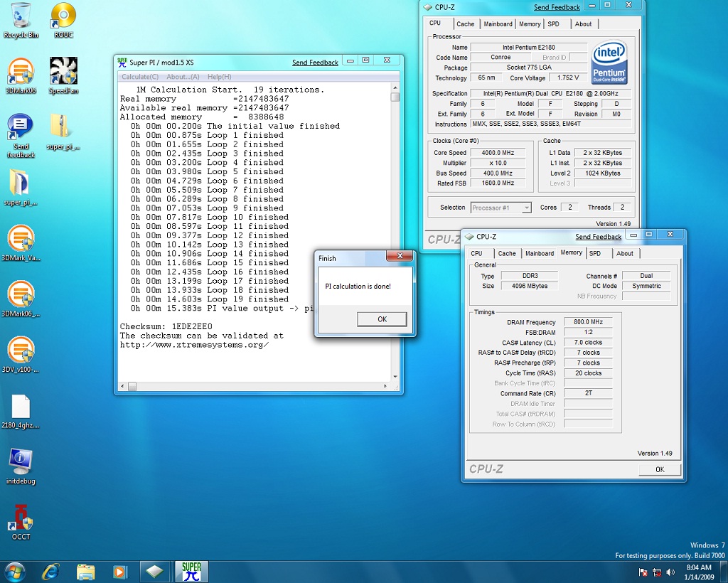Switch to CPU tab in lower CPU-Z

pos(476,253)
